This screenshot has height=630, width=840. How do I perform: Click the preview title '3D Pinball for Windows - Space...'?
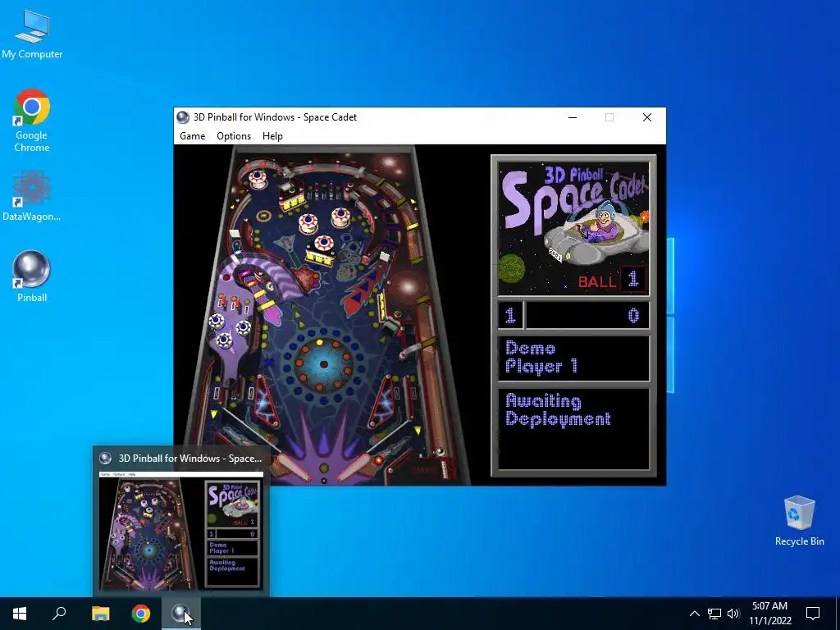click(190, 459)
